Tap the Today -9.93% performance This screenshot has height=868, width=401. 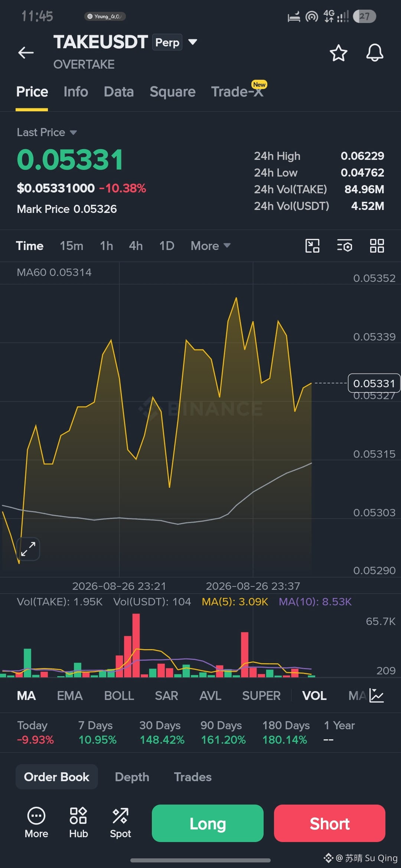(x=36, y=733)
